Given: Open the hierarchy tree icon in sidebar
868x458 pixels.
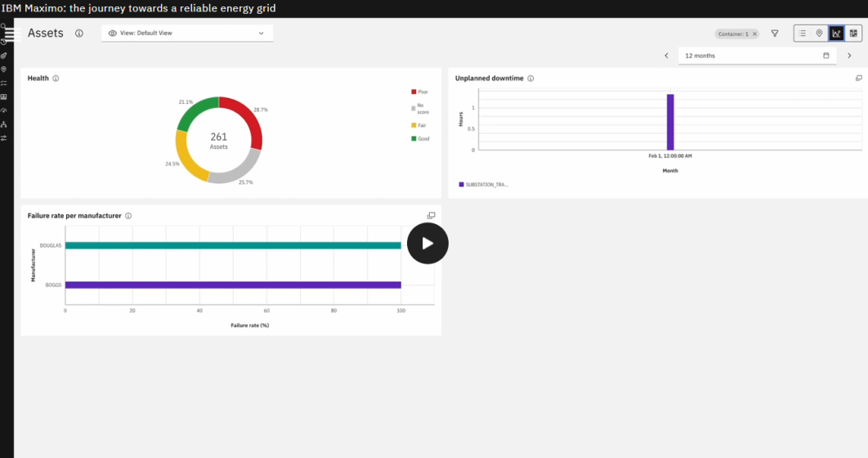Looking at the screenshot, I should pyautogui.click(x=3, y=124).
